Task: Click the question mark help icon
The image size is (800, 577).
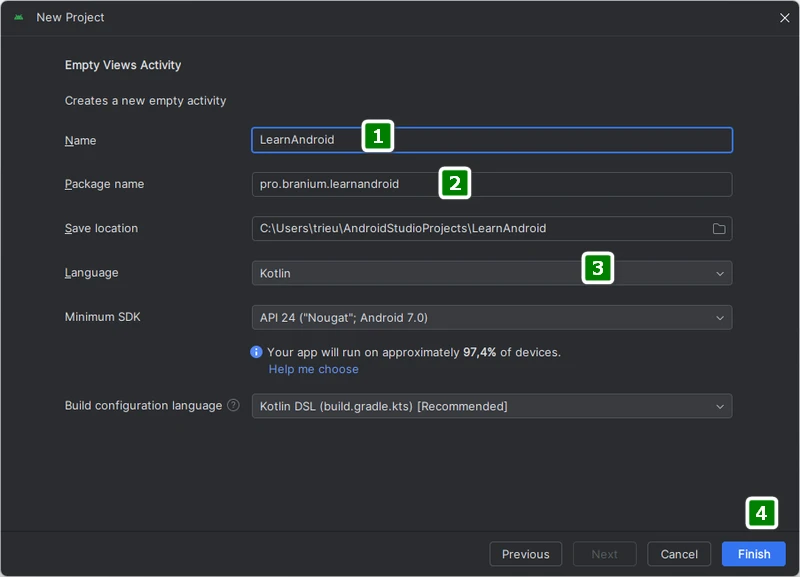Action: 233,406
